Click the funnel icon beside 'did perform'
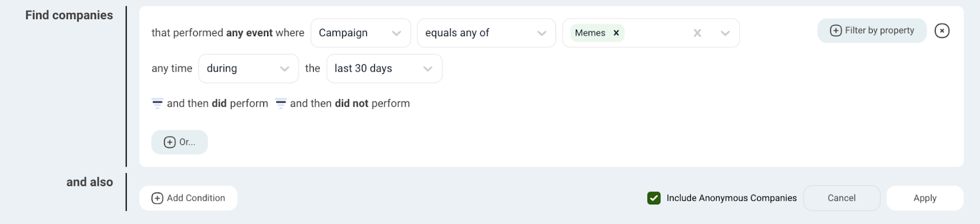The image size is (980, 224). (157, 103)
